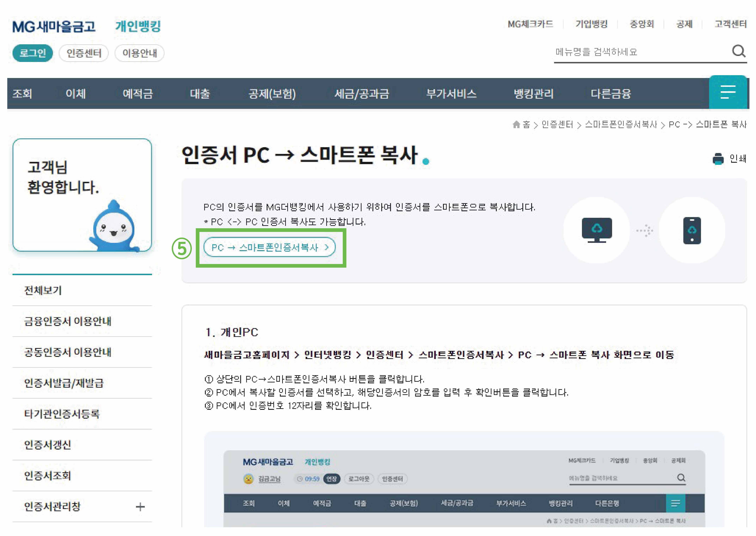Open the 대출 main menu

coord(200,94)
